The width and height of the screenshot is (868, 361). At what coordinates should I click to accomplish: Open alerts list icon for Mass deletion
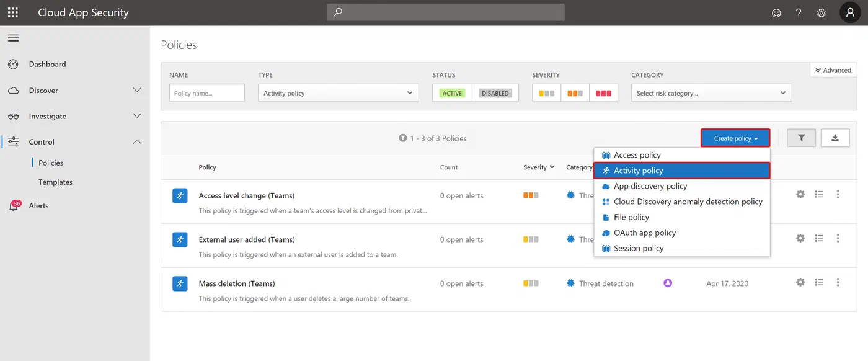(x=819, y=282)
